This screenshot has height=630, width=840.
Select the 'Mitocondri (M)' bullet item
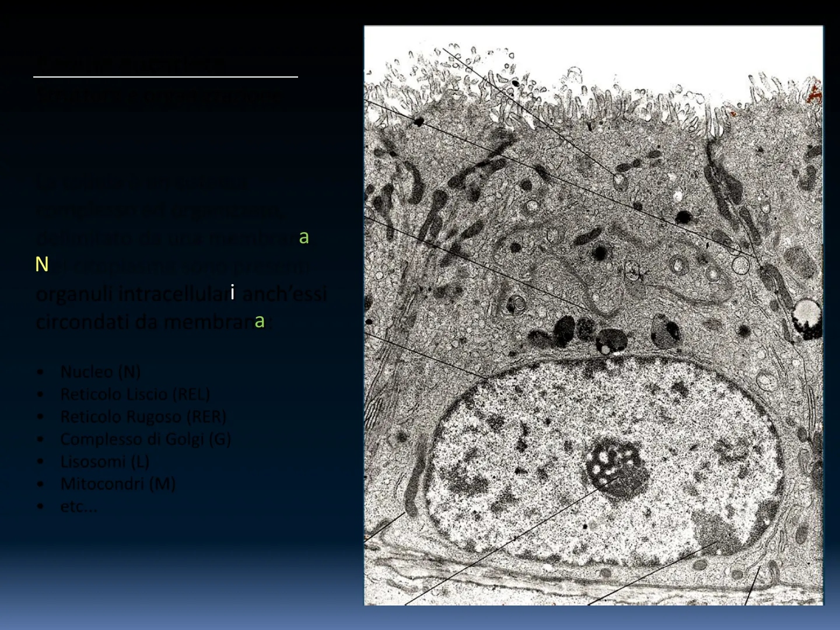click(x=118, y=484)
